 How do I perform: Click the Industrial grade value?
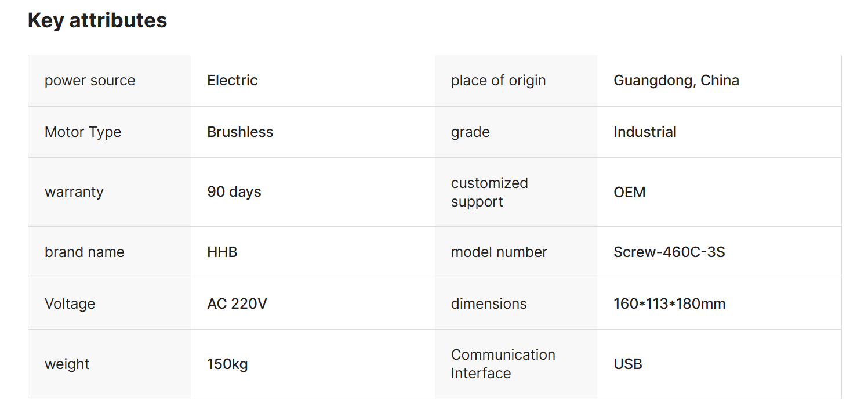click(x=645, y=132)
